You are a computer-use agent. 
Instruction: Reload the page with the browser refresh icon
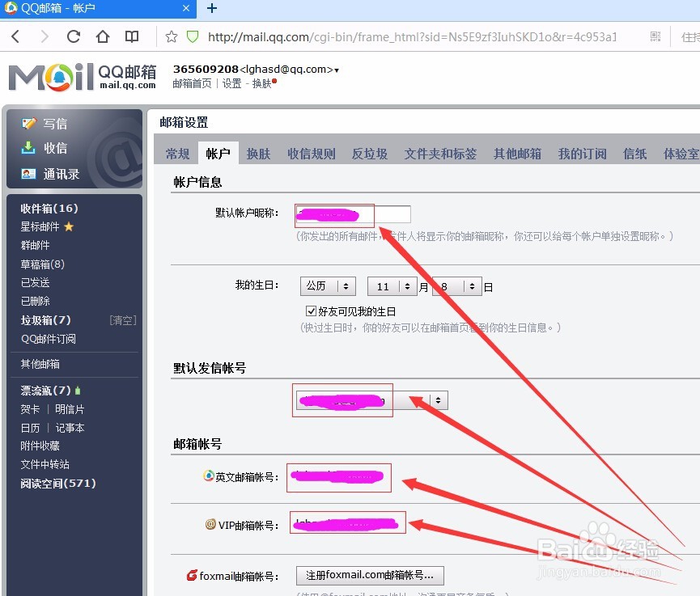pyautogui.click(x=73, y=36)
